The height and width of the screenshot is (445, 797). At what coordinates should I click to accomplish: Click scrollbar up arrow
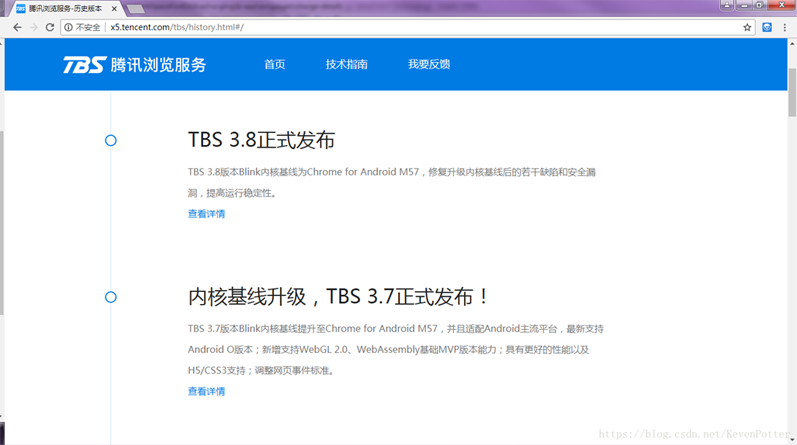pos(792,44)
